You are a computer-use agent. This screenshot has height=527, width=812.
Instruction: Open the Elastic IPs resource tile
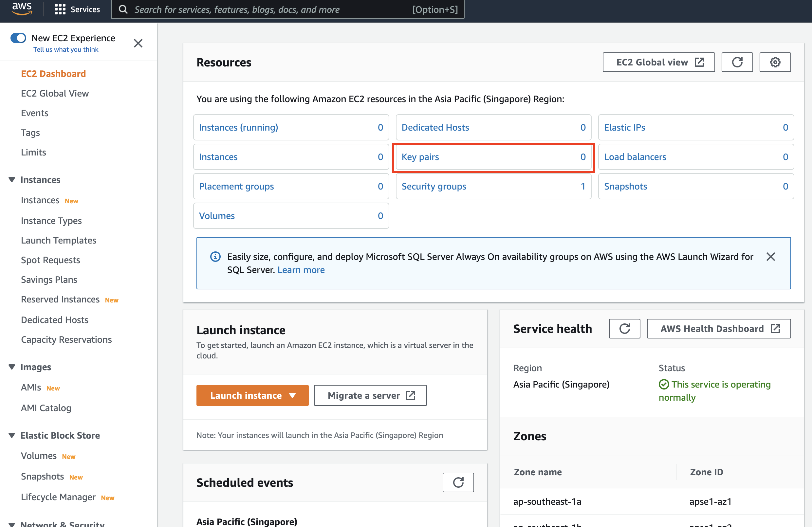tap(696, 127)
